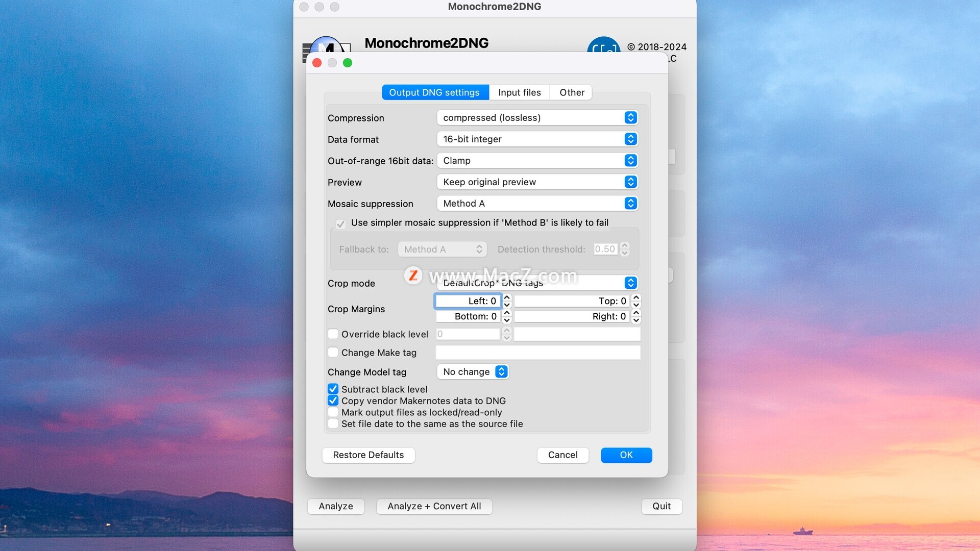This screenshot has width=980, height=551.
Task: Click the Detection threshold value field
Action: pos(606,249)
